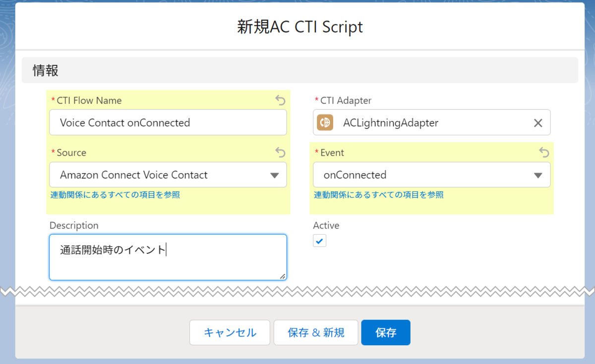Click the CTI Adapter field label
Screen dimensions: 595x364
(346, 101)
